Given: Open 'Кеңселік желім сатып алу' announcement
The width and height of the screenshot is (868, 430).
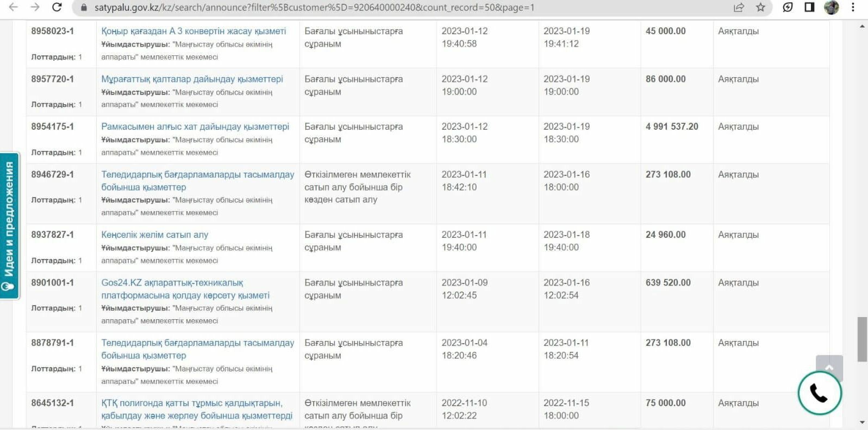Looking at the screenshot, I should (154, 235).
